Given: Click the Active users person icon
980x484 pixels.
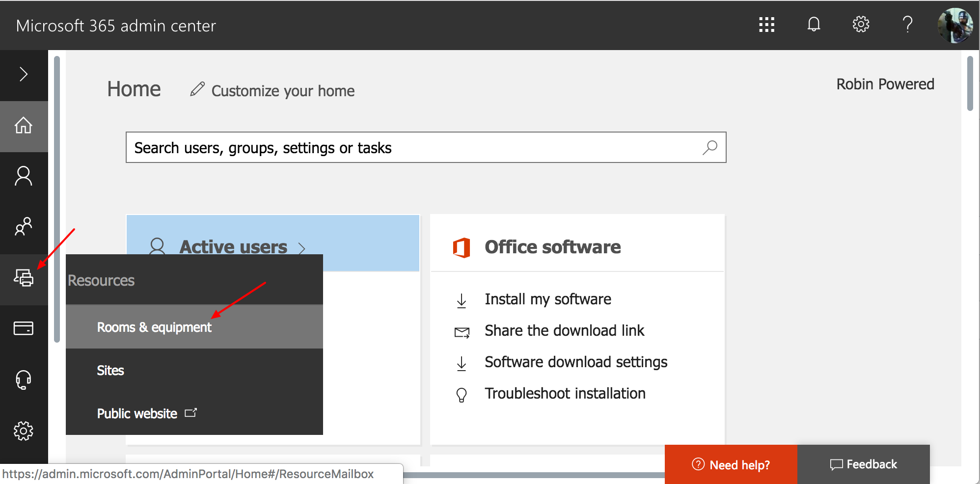Looking at the screenshot, I should pos(157,246).
